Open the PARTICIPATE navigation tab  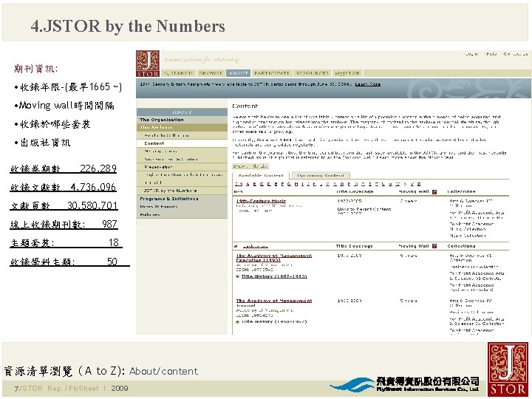271,73
